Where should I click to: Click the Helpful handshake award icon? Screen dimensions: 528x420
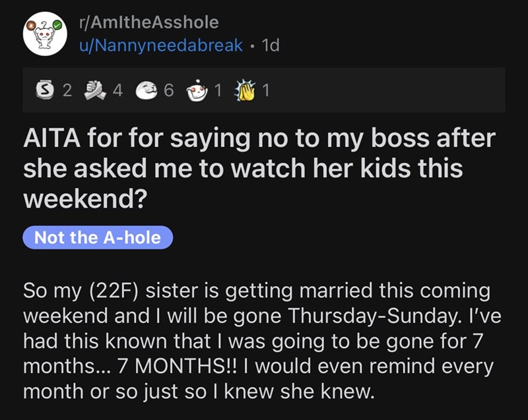pyautogui.click(x=96, y=92)
